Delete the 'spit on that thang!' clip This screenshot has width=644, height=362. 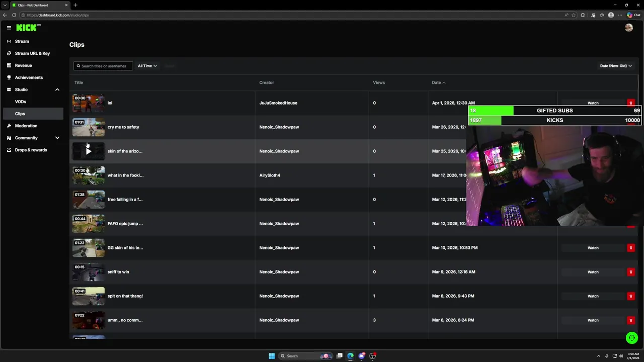(630, 296)
